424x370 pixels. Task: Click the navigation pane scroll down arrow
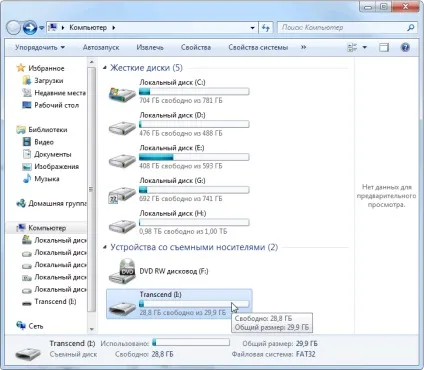pos(92,329)
